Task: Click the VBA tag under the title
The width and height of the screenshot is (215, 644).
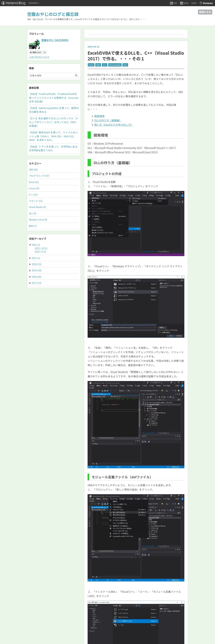Action: 98,65
